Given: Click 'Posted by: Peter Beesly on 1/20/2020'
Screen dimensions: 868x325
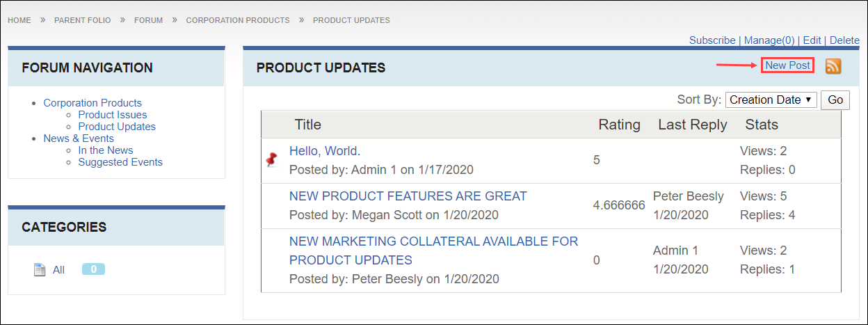Looking at the screenshot, I should [x=394, y=279].
